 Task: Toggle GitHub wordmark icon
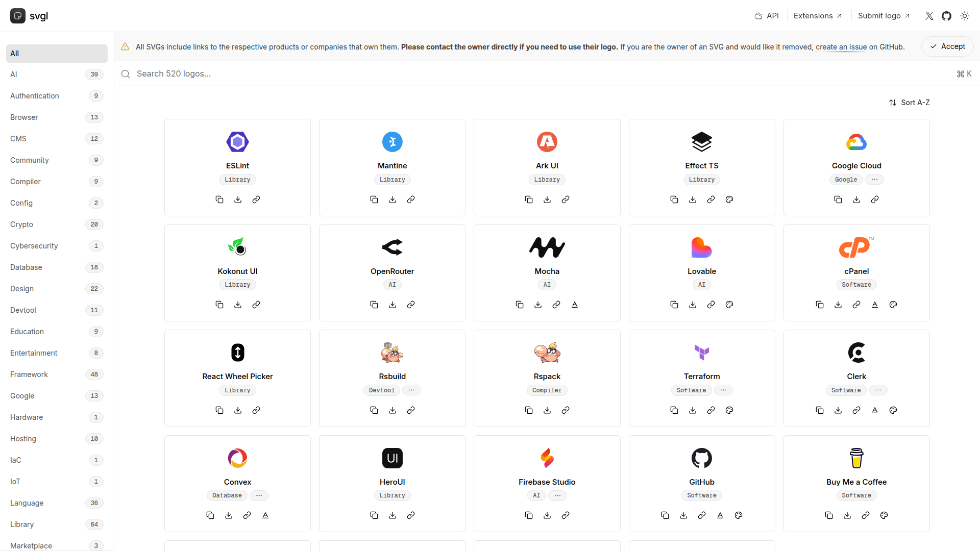click(720, 515)
